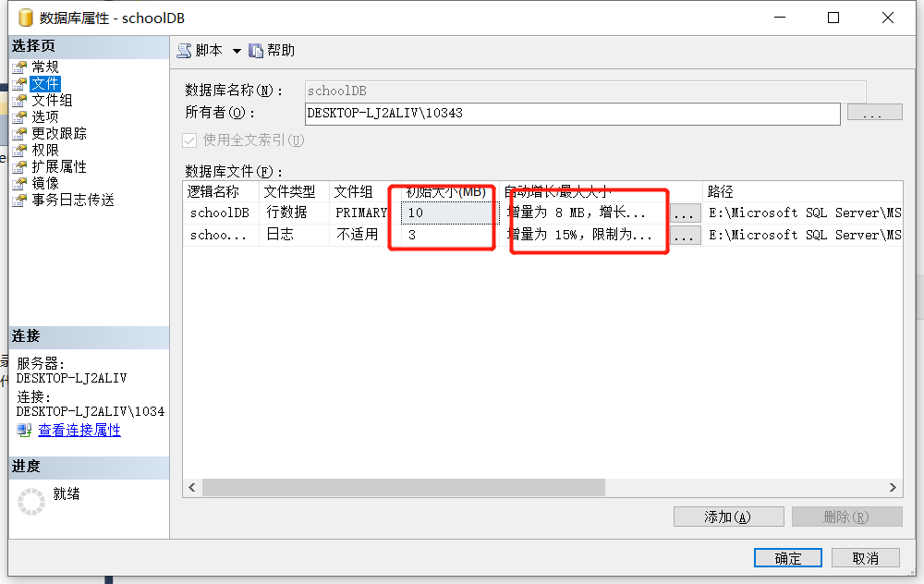
Task: Click the horizontal scrollbar right arrow
Action: point(893,487)
